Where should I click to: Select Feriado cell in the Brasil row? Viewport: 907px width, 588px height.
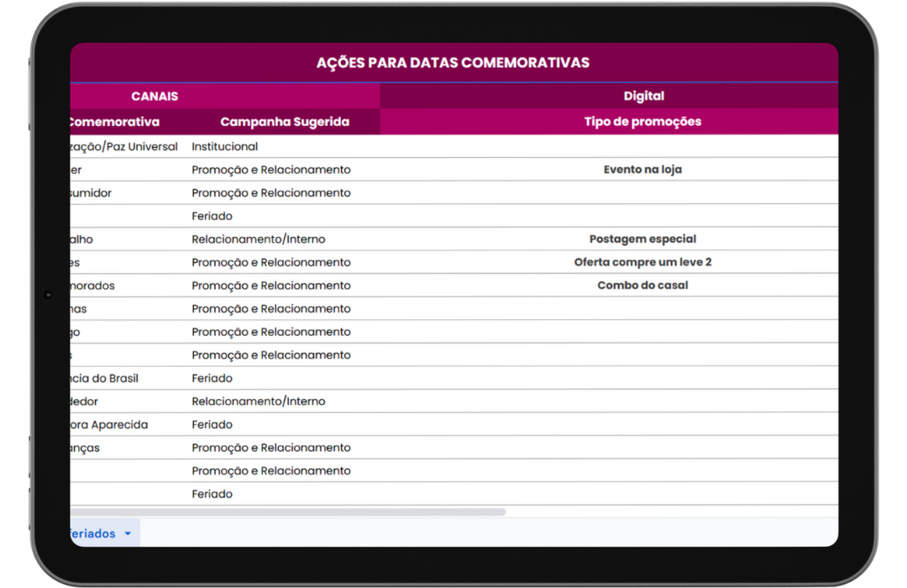pyautogui.click(x=212, y=379)
